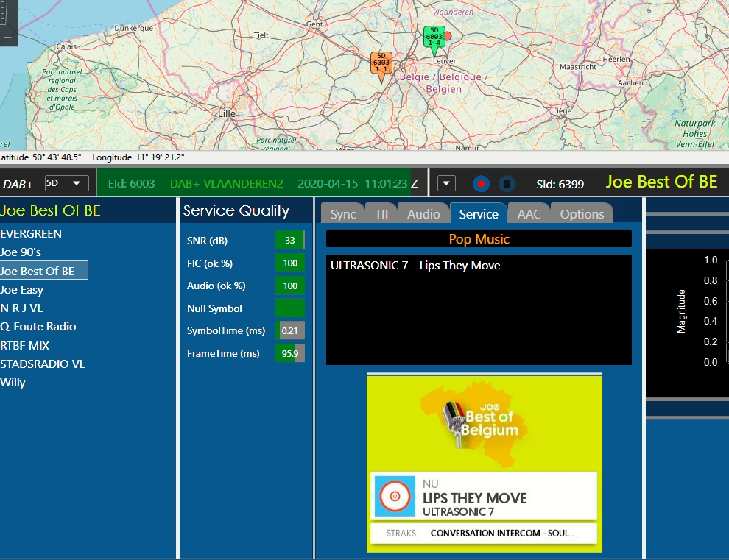Image resolution: width=729 pixels, height=560 pixels.
Task: Switch to the Sync tab
Action: click(343, 214)
